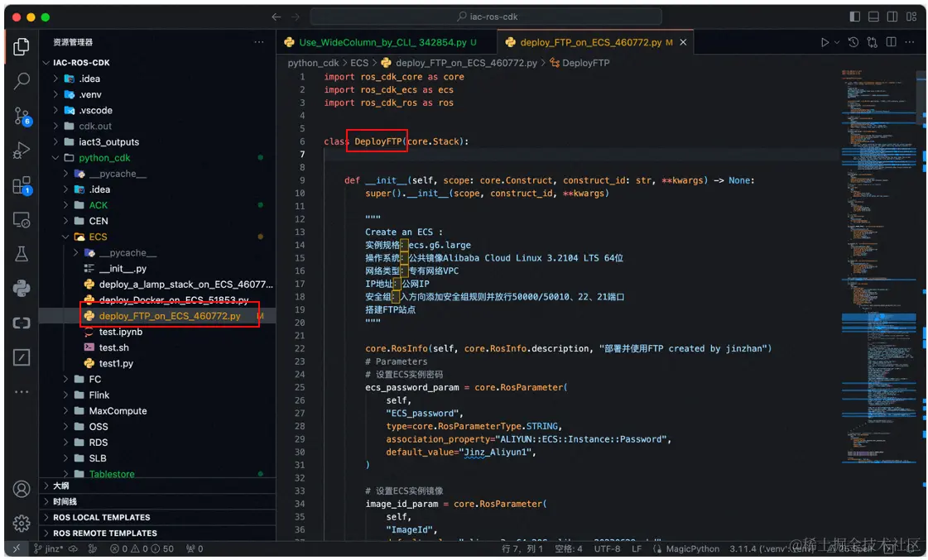This screenshot has height=560, width=928.
Task: Click the ECS breadcrumb segment
Action: (x=359, y=63)
